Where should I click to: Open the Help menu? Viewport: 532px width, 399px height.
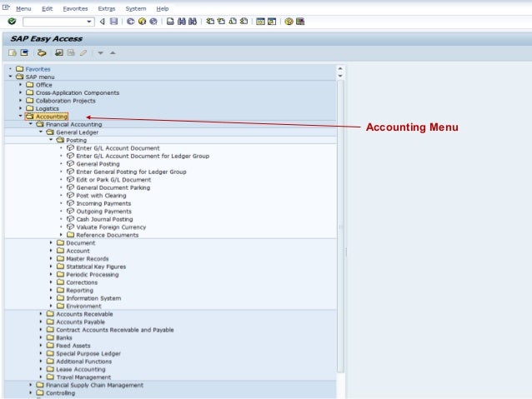pyautogui.click(x=162, y=9)
